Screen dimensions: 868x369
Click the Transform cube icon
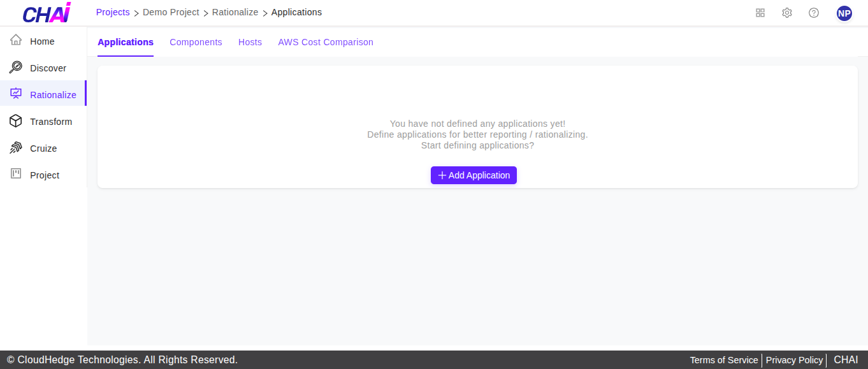pos(16,121)
